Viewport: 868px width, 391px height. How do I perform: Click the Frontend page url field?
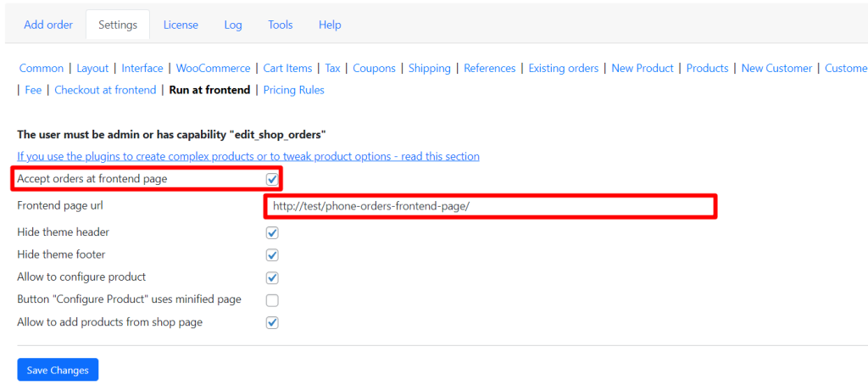pos(490,207)
